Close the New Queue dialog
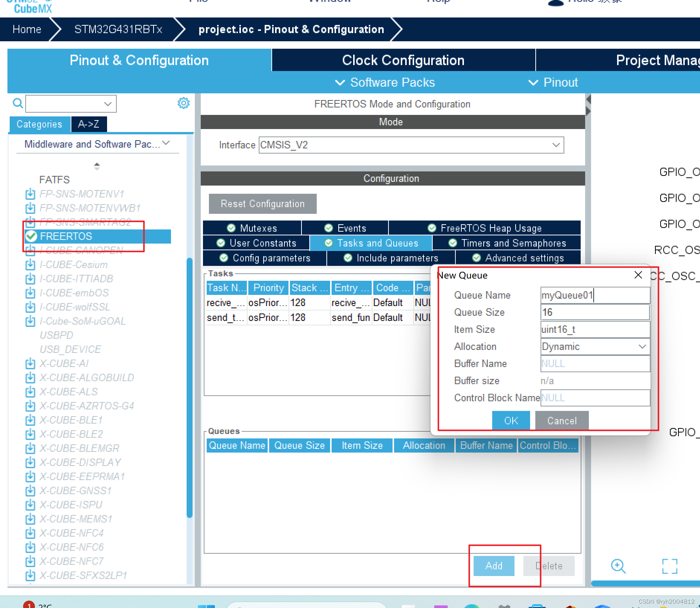Image resolution: width=700 pixels, height=608 pixels. point(638,275)
